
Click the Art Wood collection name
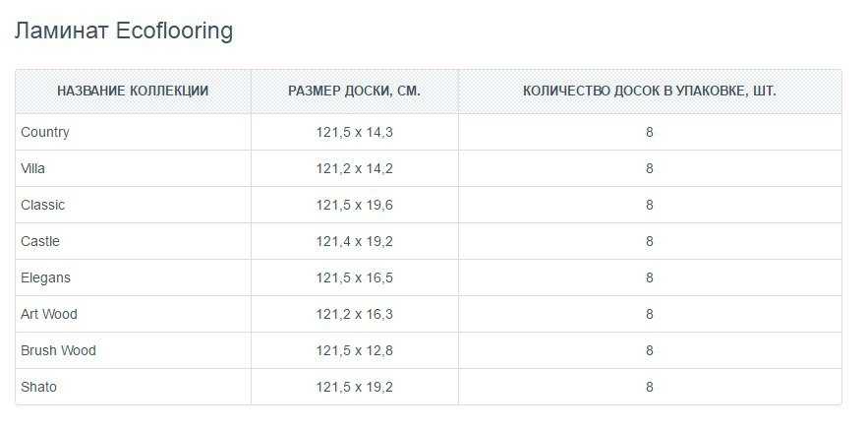point(49,314)
